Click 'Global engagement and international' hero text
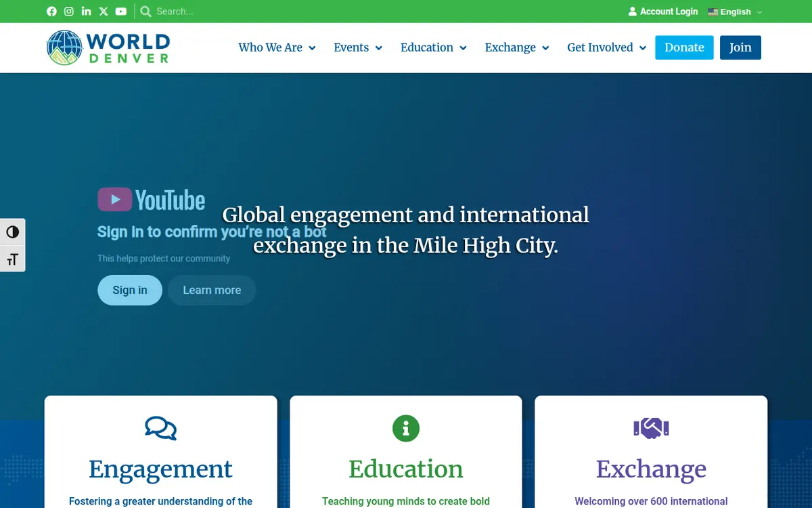812x508 pixels. pos(406,215)
